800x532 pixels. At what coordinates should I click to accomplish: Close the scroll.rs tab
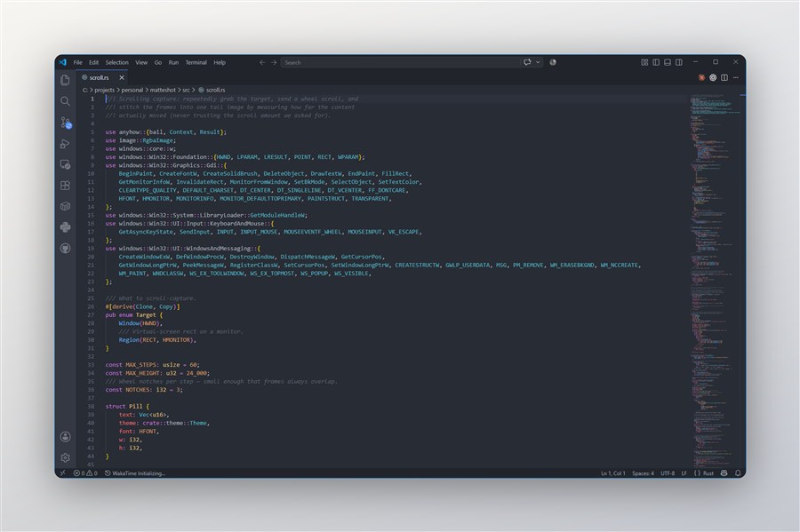122,77
